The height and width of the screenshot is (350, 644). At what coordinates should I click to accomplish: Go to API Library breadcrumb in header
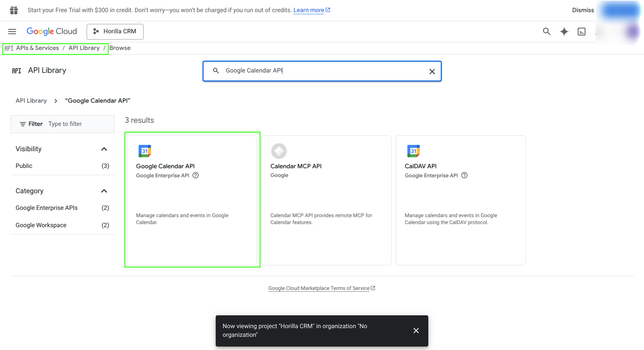[84, 48]
